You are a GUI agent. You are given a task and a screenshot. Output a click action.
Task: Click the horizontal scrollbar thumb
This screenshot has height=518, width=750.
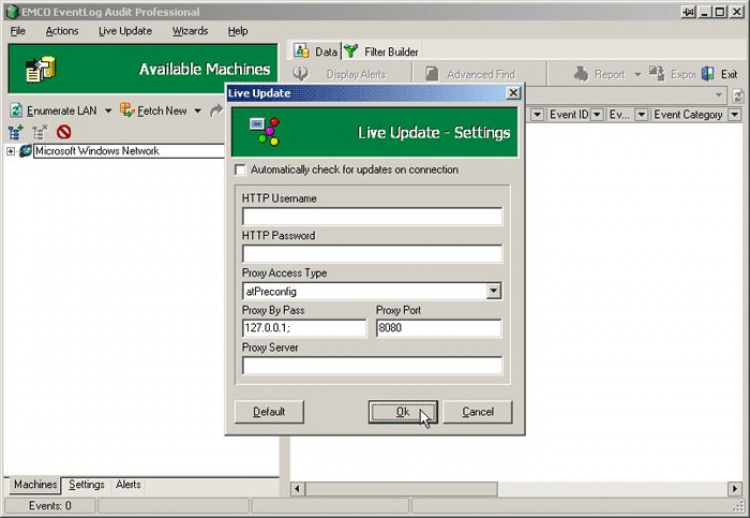(401, 489)
